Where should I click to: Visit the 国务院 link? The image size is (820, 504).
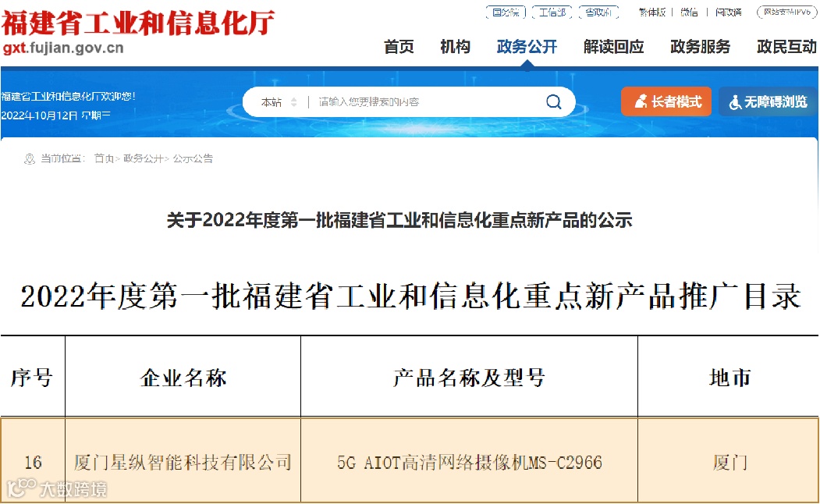pos(506,12)
